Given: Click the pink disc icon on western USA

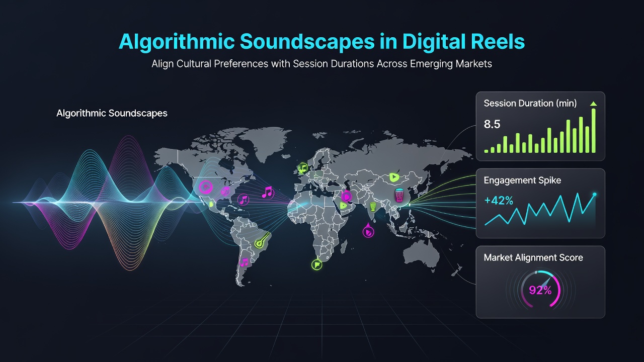Looking at the screenshot, I should 205,188.
